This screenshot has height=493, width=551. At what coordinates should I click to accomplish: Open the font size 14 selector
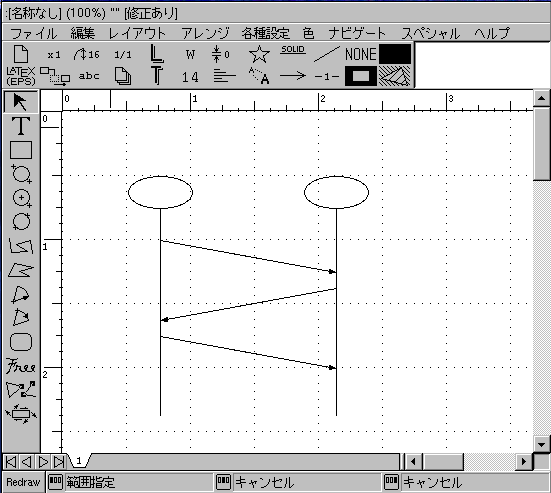point(190,77)
